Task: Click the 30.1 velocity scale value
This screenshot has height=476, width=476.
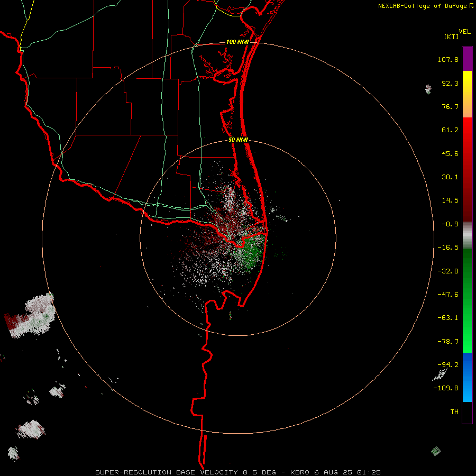Action: point(450,177)
